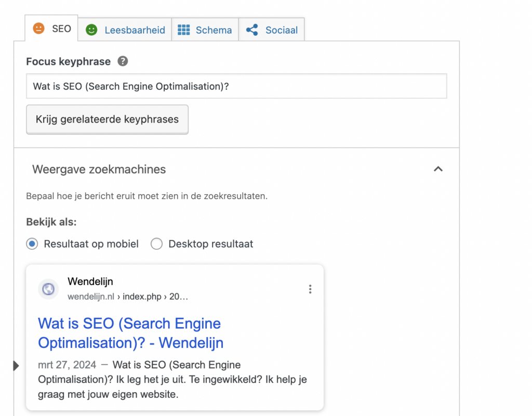Click the Focus keyphrase label
The height and width of the screenshot is (416, 532).
click(x=68, y=61)
